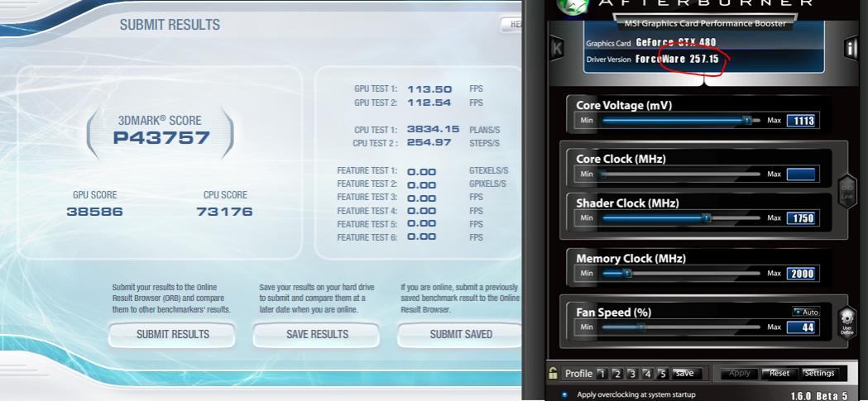Select Profile 3 slot

(x=632, y=374)
